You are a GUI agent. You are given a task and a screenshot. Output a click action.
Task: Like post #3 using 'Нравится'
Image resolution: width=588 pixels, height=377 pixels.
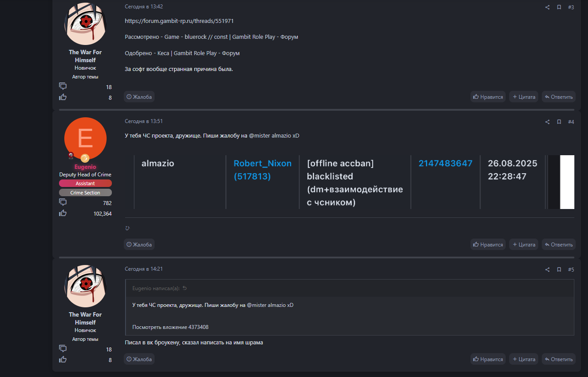(x=488, y=97)
